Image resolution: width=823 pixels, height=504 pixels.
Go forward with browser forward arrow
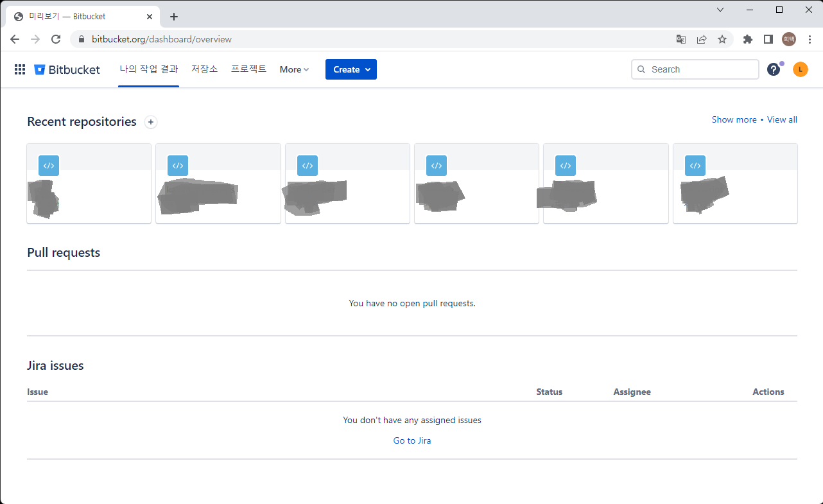(35, 39)
